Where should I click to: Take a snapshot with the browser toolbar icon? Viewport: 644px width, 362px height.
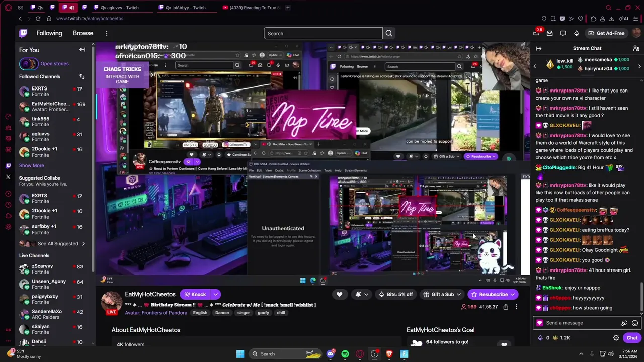pos(553,19)
